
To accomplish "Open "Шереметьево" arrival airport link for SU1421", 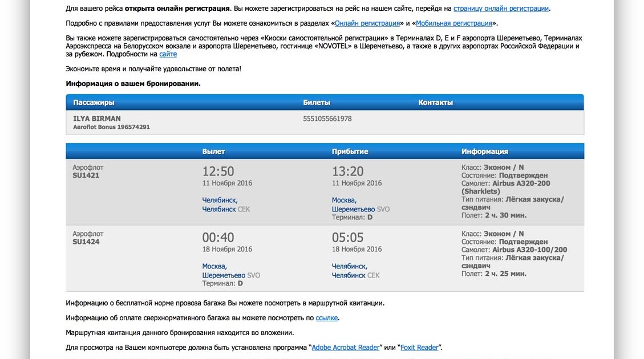I will 353,209.
